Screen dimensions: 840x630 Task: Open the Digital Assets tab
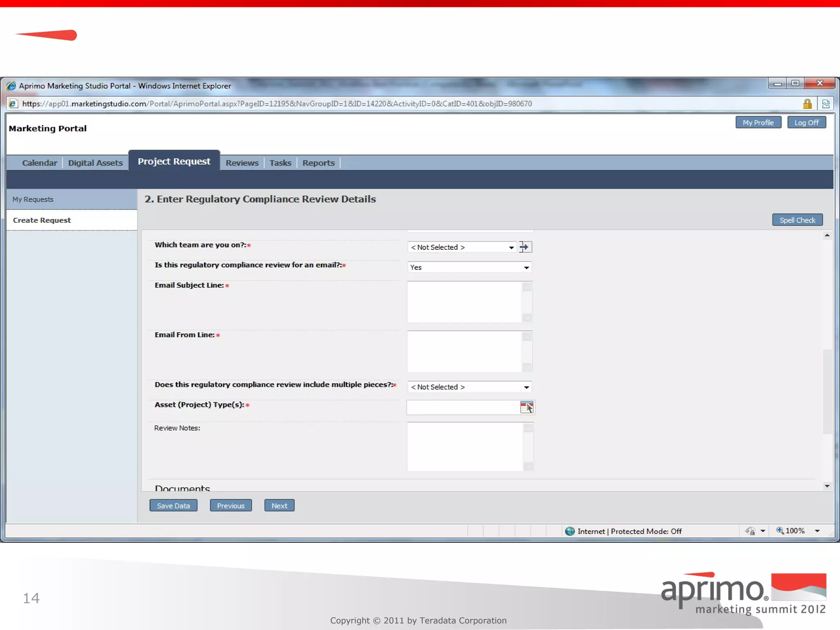tap(95, 163)
